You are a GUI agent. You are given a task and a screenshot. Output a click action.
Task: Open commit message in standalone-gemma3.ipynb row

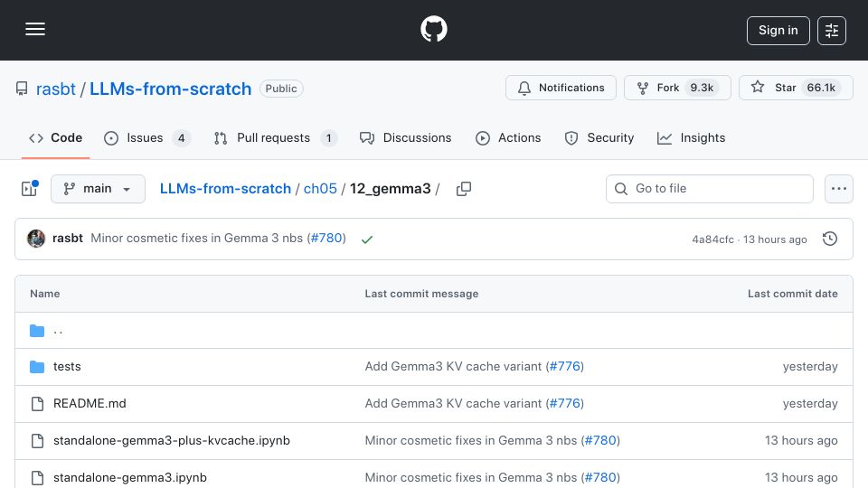pyautogui.click(x=470, y=477)
